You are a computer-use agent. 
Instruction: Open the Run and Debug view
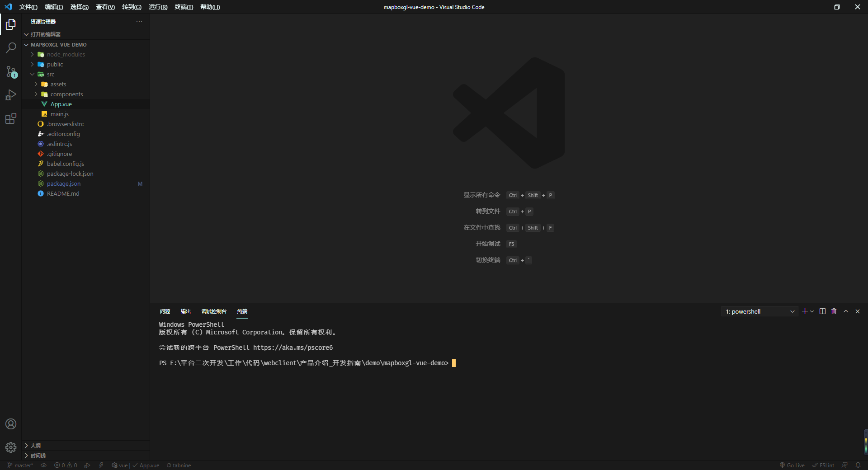tap(11, 95)
